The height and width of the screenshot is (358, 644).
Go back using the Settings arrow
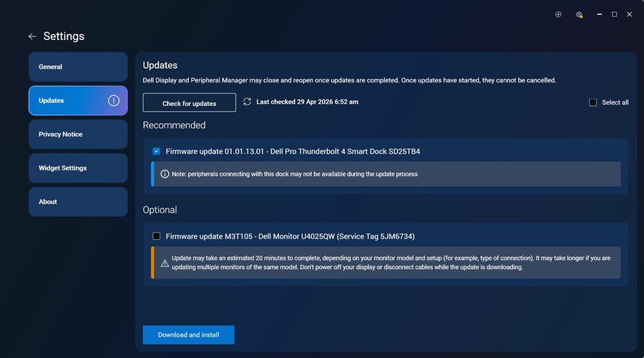point(32,37)
